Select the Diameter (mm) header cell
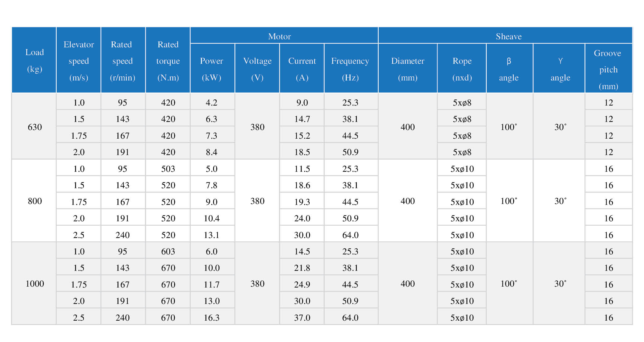The width and height of the screenshot is (644, 342). click(x=408, y=68)
